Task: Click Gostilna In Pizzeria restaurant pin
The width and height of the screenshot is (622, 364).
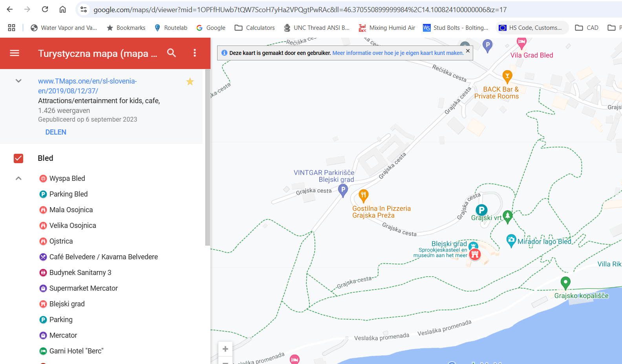Action: pyautogui.click(x=363, y=196)
